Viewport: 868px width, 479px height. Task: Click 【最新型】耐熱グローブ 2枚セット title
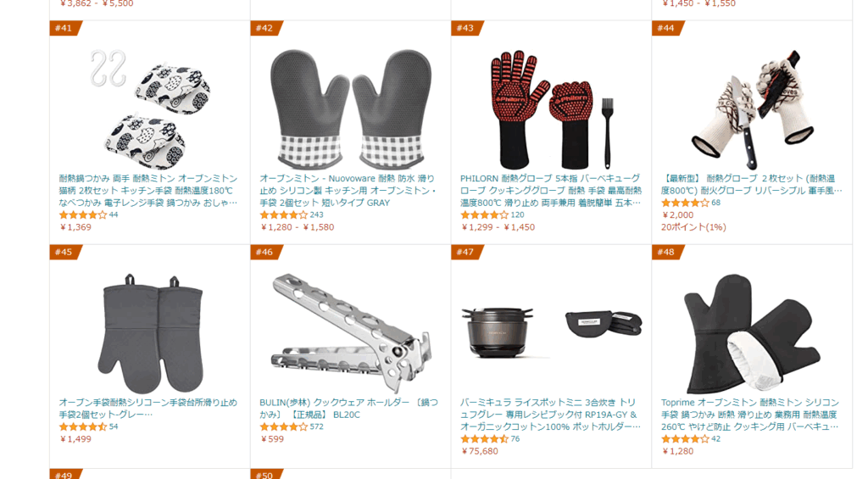click(x=751, y=185)
